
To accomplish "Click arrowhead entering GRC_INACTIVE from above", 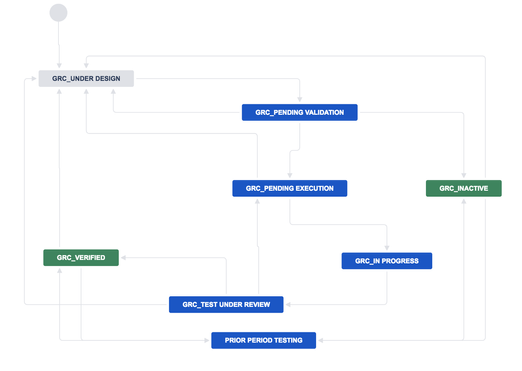I will point(463,175).
